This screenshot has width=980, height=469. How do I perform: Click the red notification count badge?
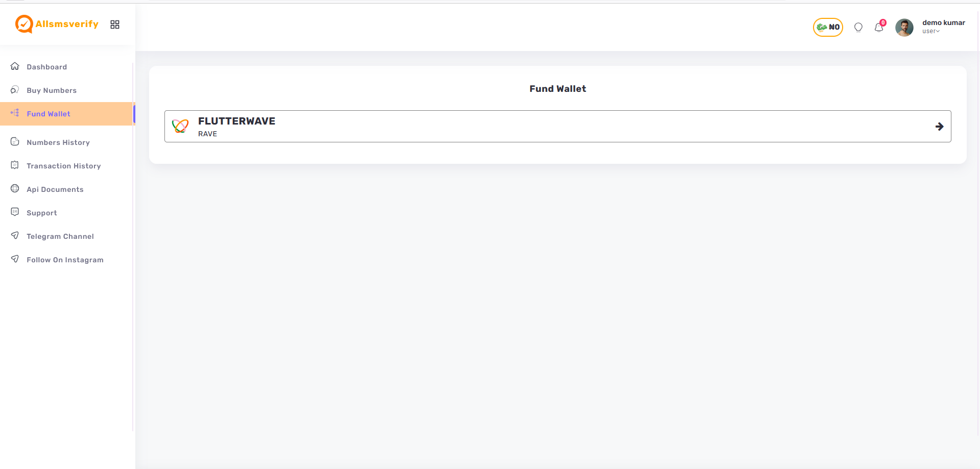[883, 22]
